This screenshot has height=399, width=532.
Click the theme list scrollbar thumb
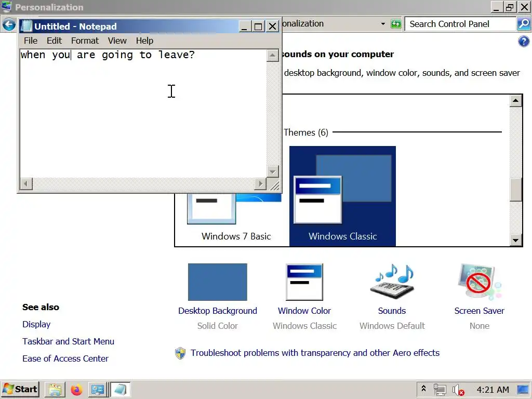(x=516, y=190)
